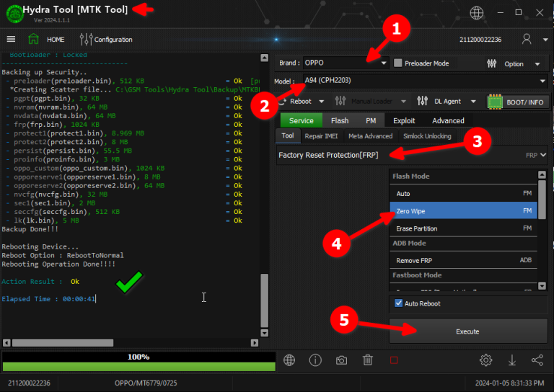The image size is (554, 392).
Task: Click log scrollbar up arrow
Action: [264, 58]
